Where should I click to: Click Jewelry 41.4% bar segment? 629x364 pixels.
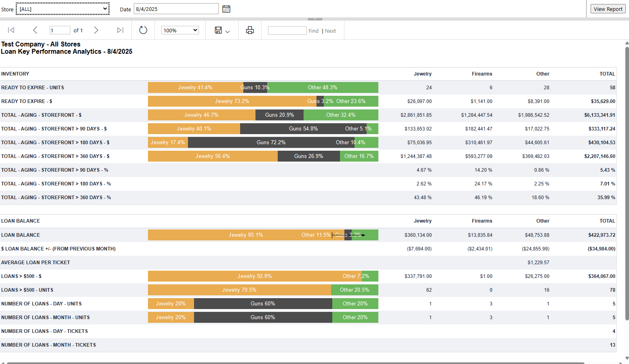196,88
